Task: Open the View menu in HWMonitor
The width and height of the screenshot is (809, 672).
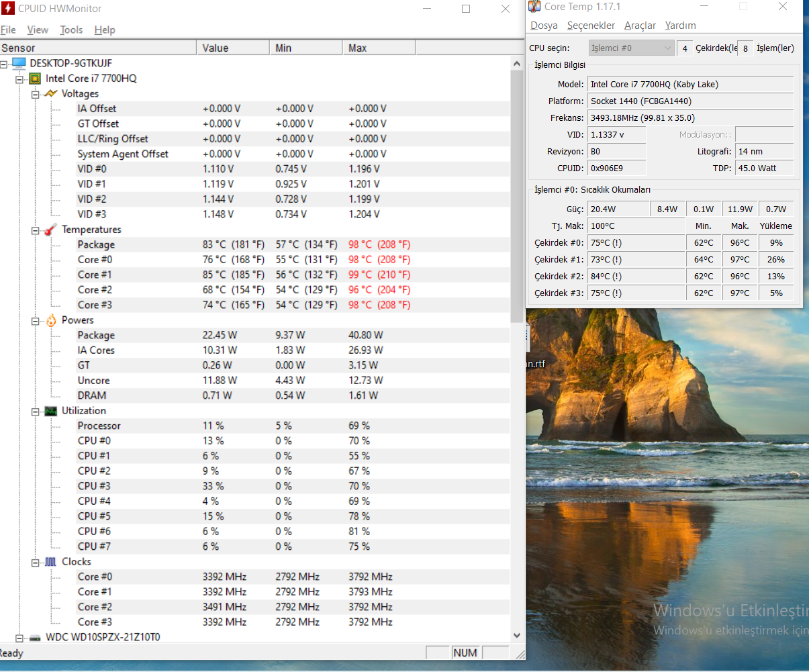Action: click(x=38, y=30)
